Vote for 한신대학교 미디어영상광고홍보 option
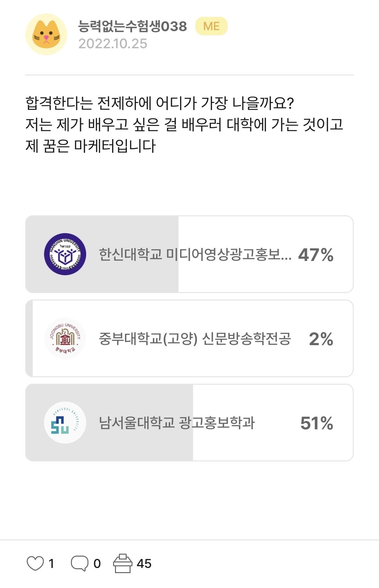 (x=195, y=254)
